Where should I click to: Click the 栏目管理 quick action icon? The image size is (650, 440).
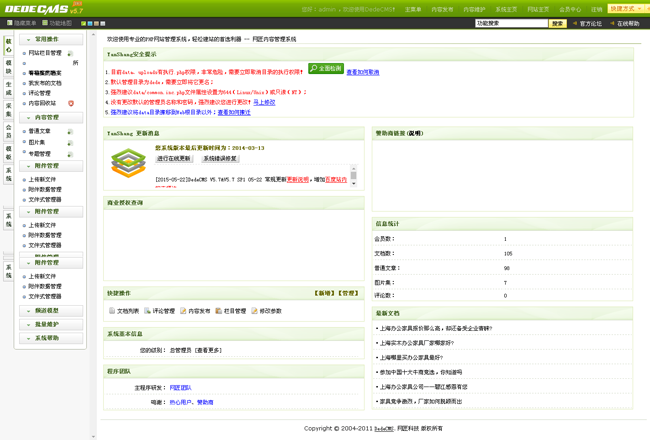tap(218, 311)
